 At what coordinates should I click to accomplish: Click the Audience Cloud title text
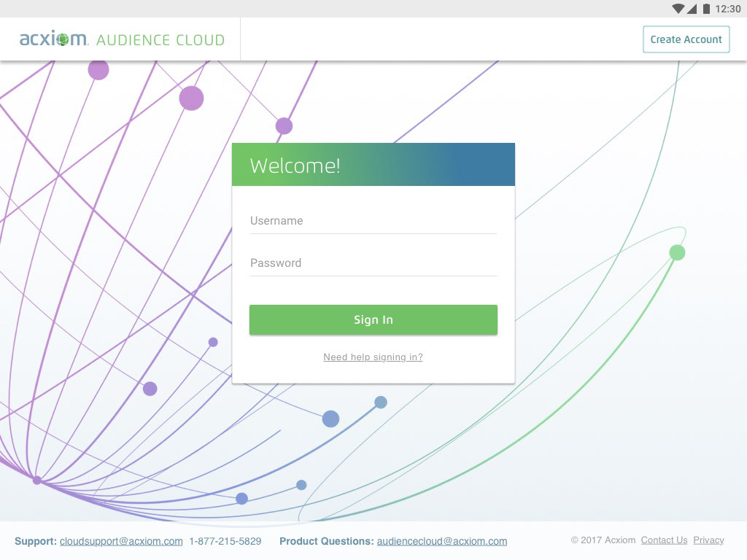point(160,40)
